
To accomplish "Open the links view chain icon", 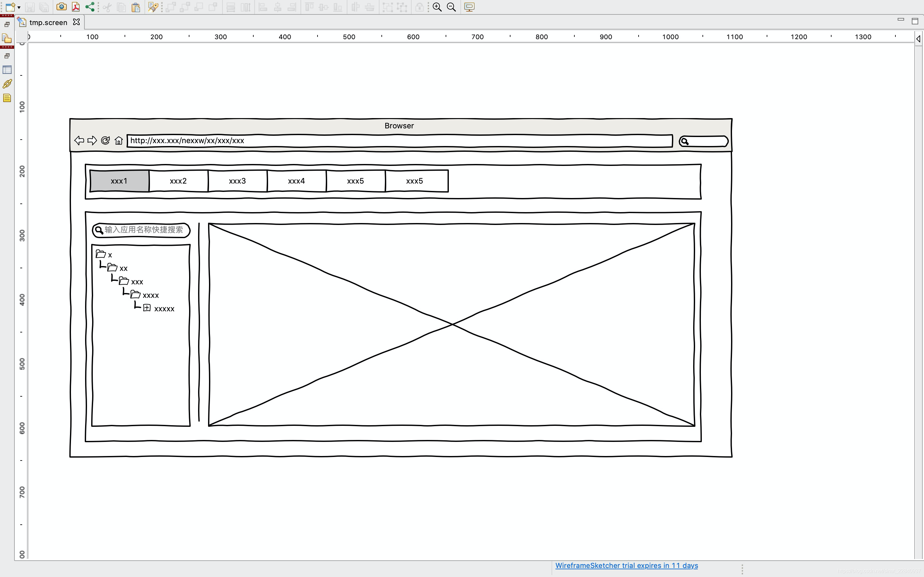I will tap(7, 84).
